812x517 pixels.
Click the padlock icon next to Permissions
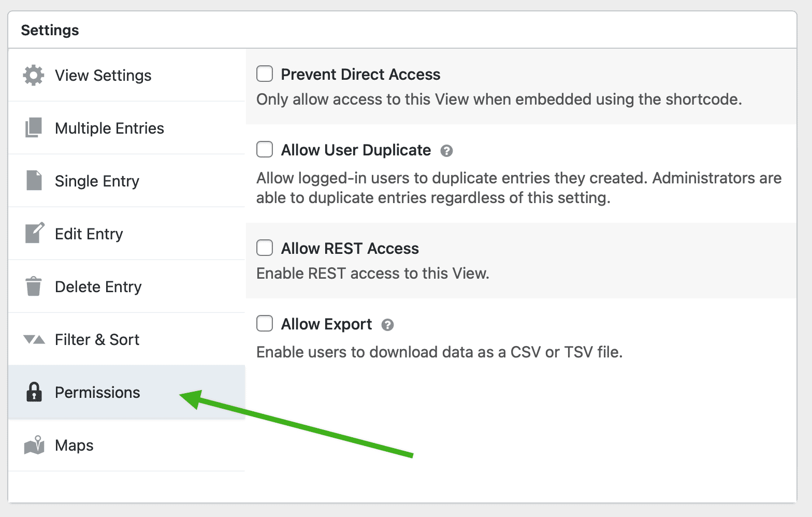click(x=33, y=392)
